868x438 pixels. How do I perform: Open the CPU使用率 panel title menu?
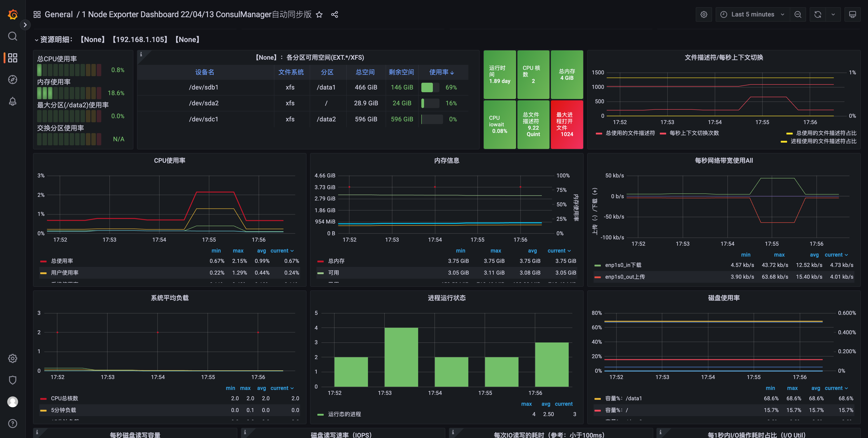click(170, 161)
